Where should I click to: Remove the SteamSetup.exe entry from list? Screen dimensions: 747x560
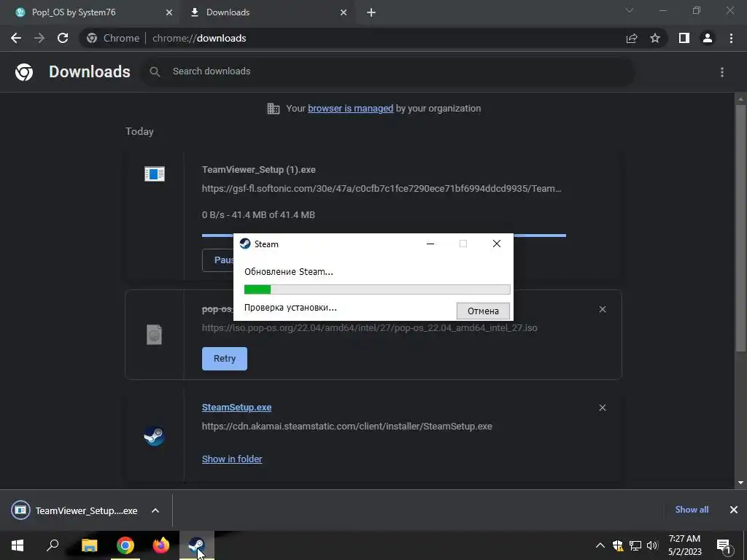coord(603,408)
